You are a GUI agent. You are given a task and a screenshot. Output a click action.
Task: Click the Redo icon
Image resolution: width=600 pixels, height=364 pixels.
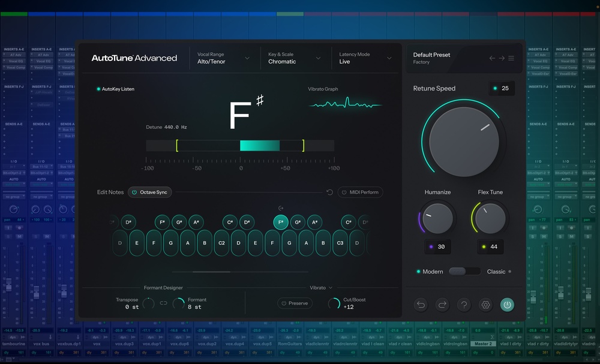click(442, 305)
